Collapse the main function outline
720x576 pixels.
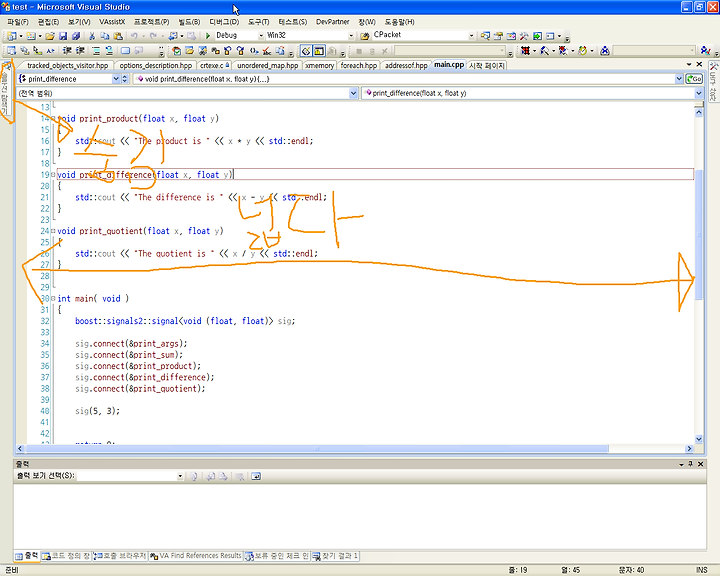pyautogui.click(x=53, y=299)
